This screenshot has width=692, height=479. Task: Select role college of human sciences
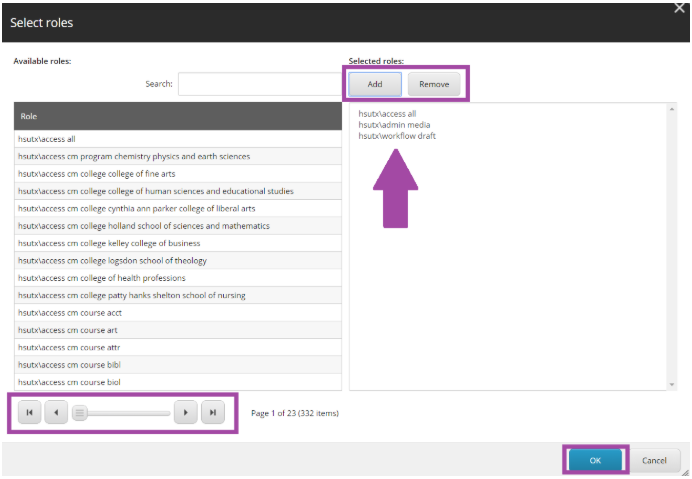[x=178, y=191]
